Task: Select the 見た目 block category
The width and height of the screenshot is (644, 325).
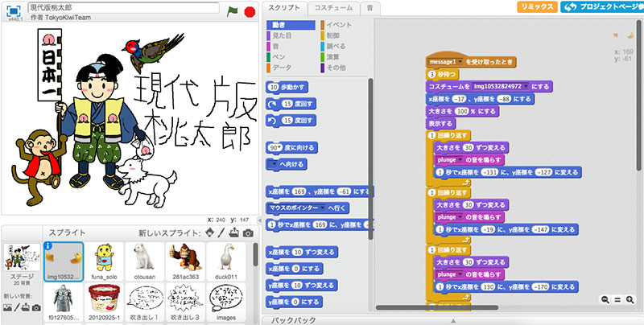Action: (x=291, y=35)
